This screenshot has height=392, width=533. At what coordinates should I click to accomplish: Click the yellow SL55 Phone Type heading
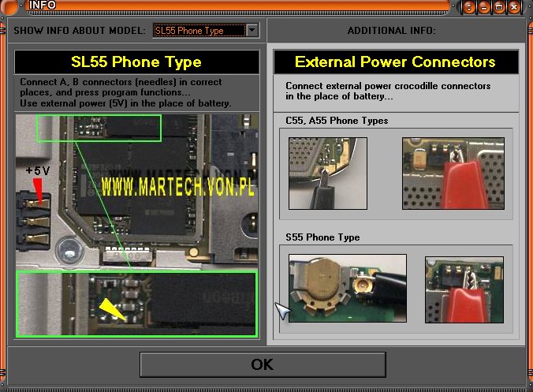click(136, 62)
